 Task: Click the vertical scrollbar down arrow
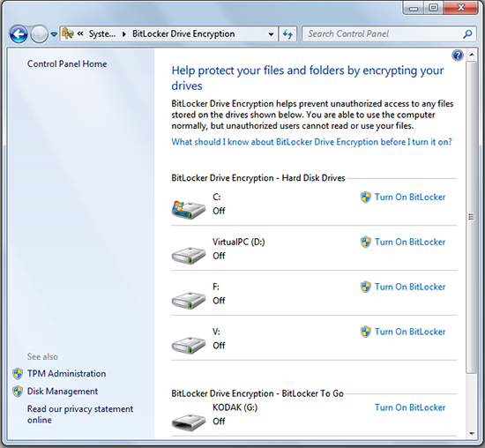pos(472,434)
